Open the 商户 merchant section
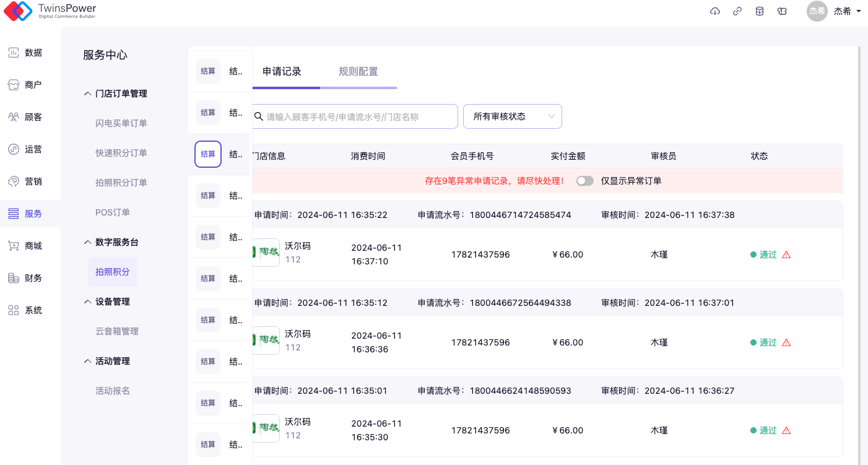The width and height of the screenshot is (868, 465). click(x=26, y=85)
